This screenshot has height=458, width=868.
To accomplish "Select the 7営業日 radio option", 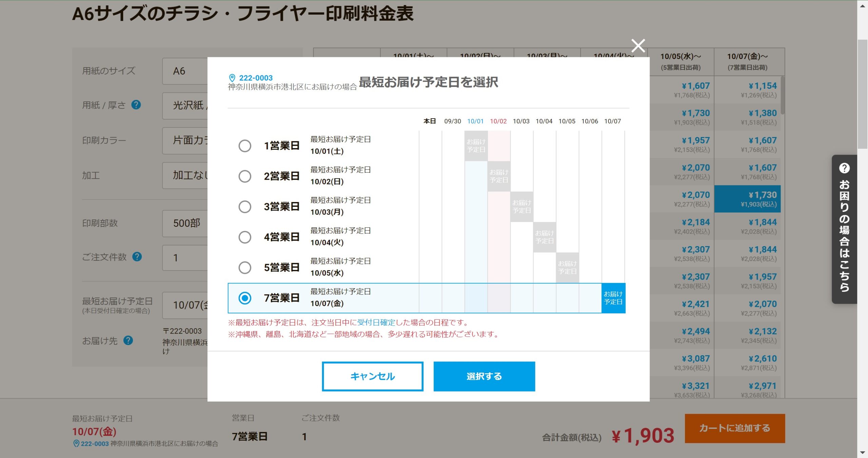I will [x=245, y=298].
